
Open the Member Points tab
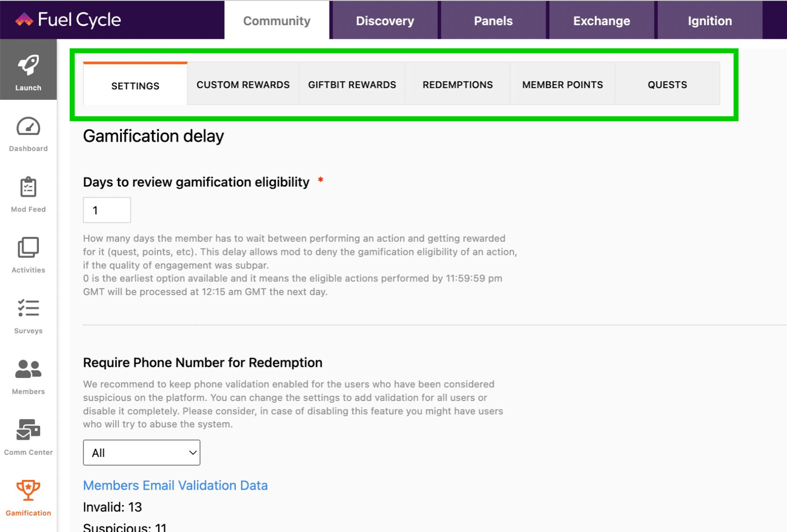(562, 84)
